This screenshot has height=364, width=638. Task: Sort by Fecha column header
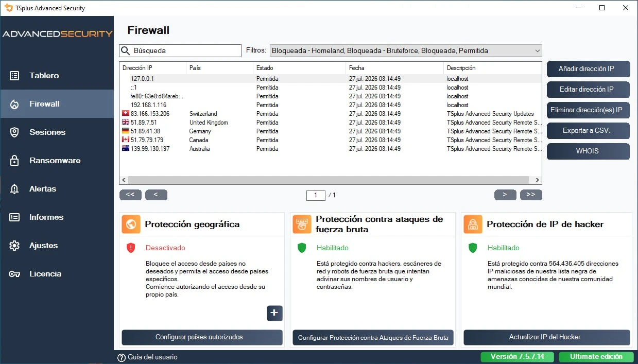pos(394,68)
